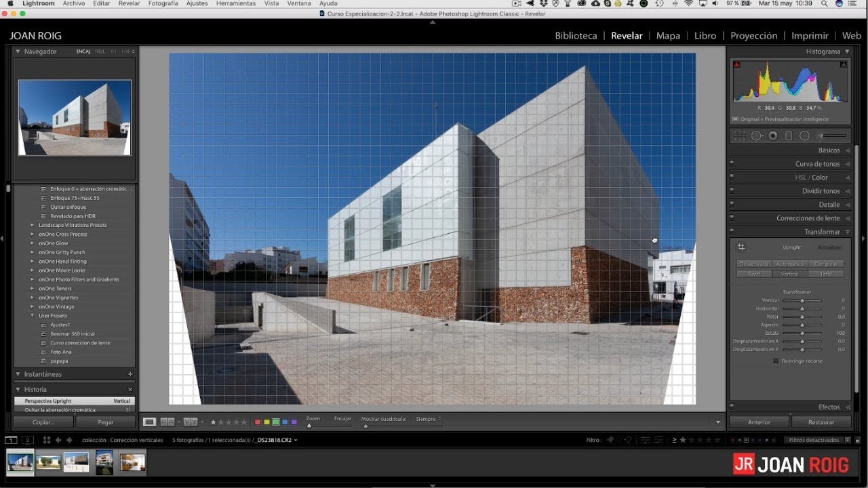
Task: Apply Upright Total mode
Action: [x=826, y=274]
